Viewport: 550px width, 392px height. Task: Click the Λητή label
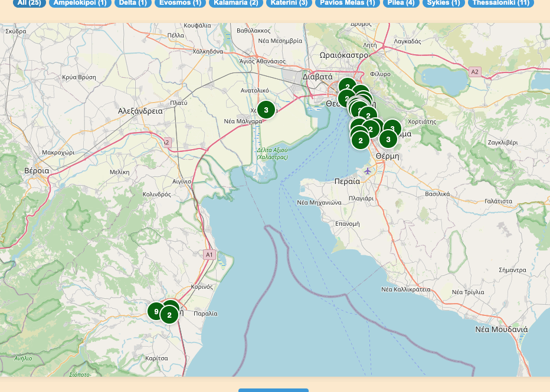[369, 45]
